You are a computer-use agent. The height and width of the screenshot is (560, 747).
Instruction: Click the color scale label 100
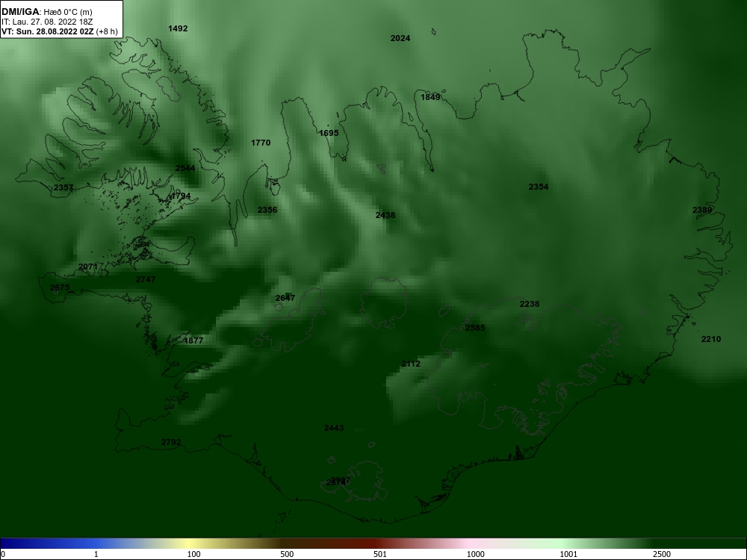pos(193,554)
